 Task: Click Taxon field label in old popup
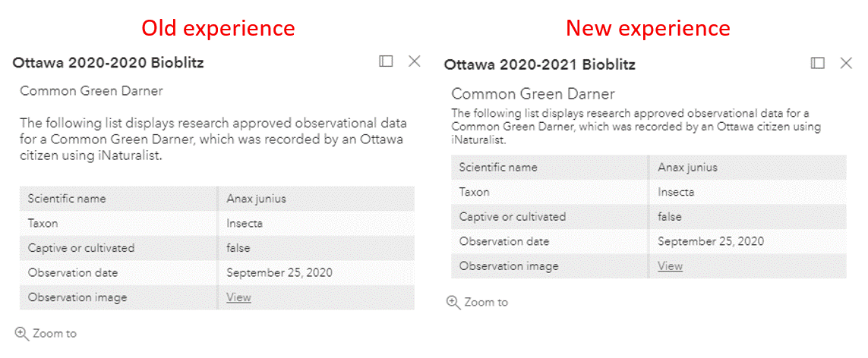coord(43,224)
